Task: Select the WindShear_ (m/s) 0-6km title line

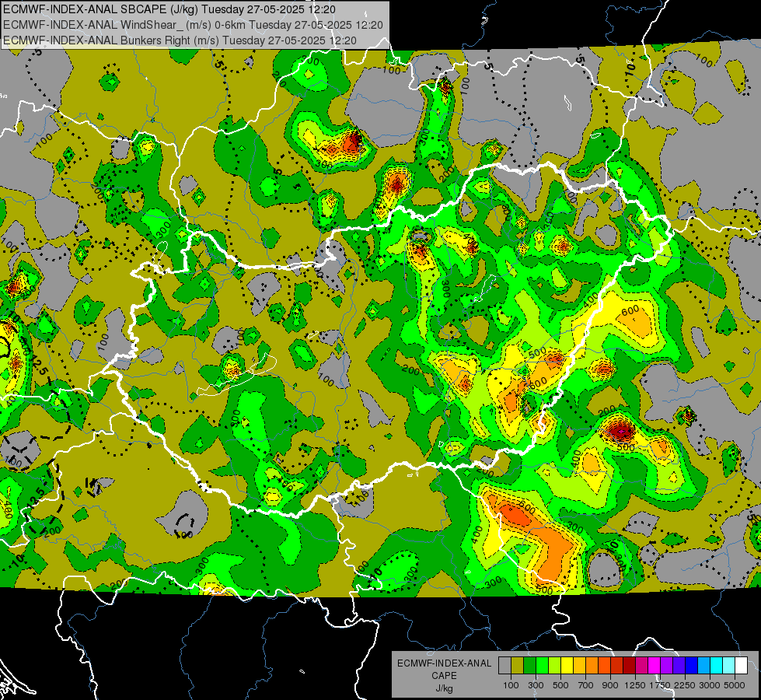Action: [x=193, y=25]
